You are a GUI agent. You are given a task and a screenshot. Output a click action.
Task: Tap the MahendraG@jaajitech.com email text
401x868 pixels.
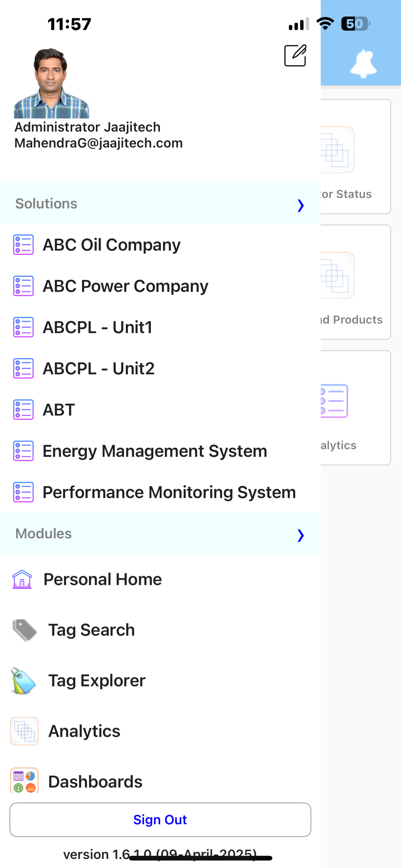[x=98, y=143]
